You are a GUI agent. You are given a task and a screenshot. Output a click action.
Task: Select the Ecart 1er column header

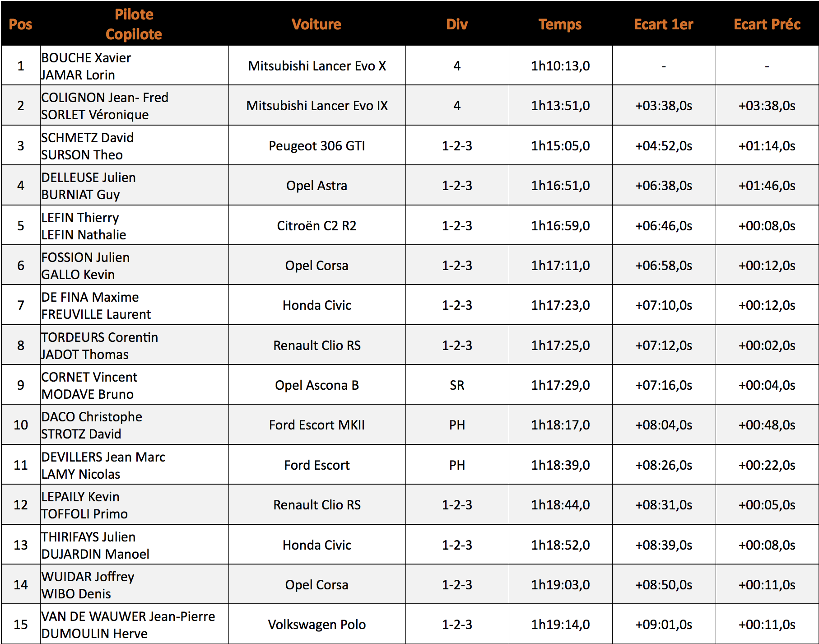[x=664, y=24]
